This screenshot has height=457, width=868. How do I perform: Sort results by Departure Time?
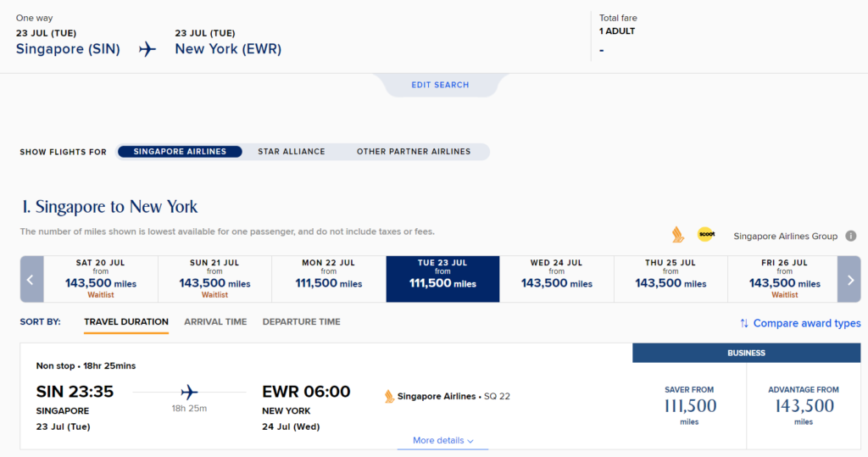tap(301, 322)
